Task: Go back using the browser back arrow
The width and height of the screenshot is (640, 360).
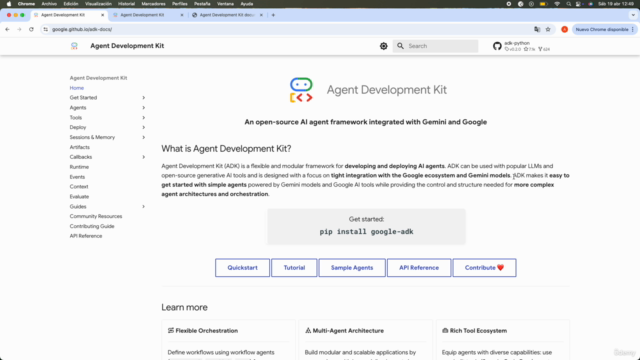Action: tap(7, 29)
